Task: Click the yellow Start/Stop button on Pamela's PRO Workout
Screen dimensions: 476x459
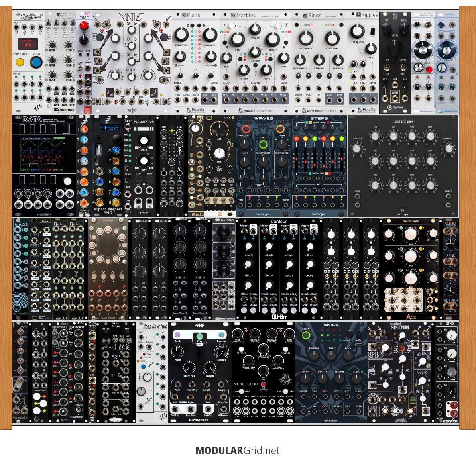Action: [20, 63]
